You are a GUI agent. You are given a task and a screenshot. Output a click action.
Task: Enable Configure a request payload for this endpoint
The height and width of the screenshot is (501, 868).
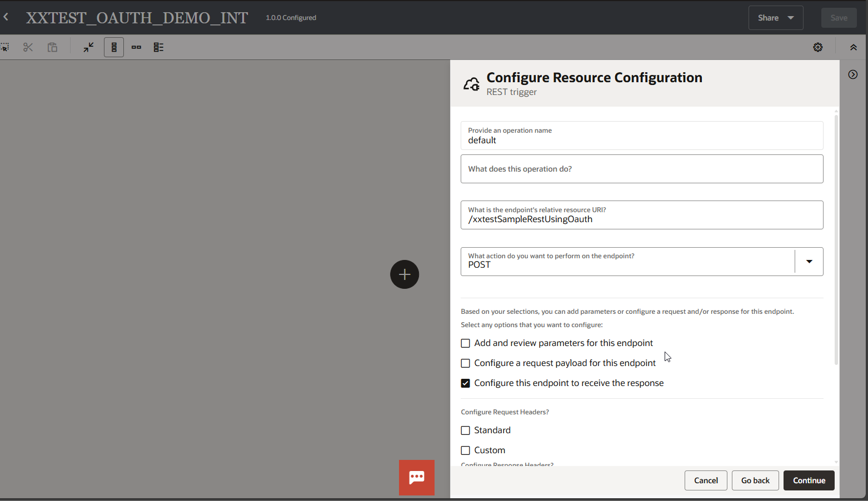click(x=465, y=363)
